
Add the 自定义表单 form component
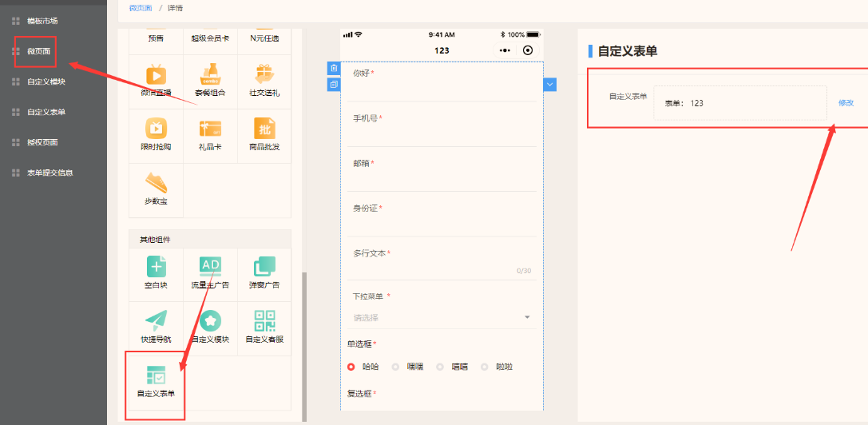[156, 383]
